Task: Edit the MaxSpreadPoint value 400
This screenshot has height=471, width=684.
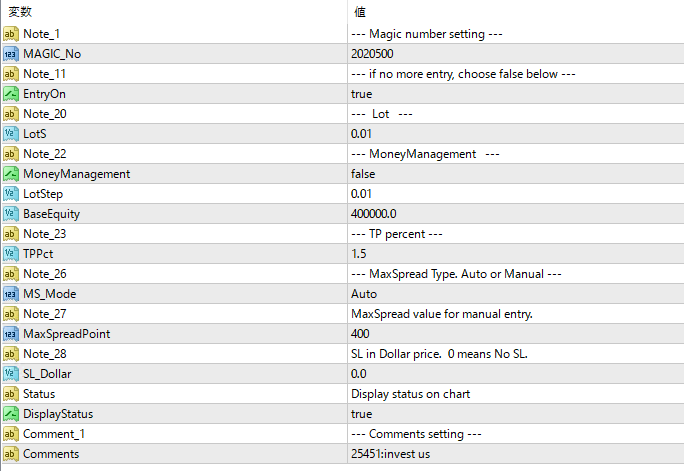Action: [x=361, y=333]
